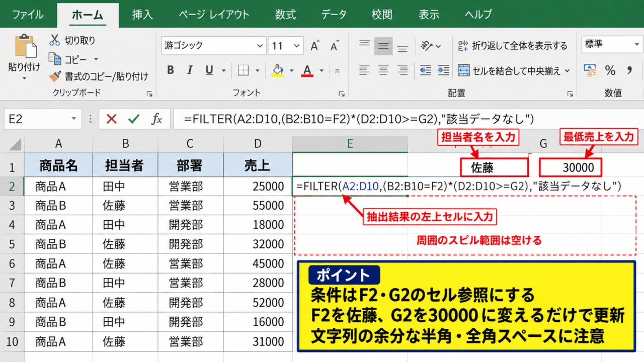Switch to the 数式 tab

[x=285, y=14]
